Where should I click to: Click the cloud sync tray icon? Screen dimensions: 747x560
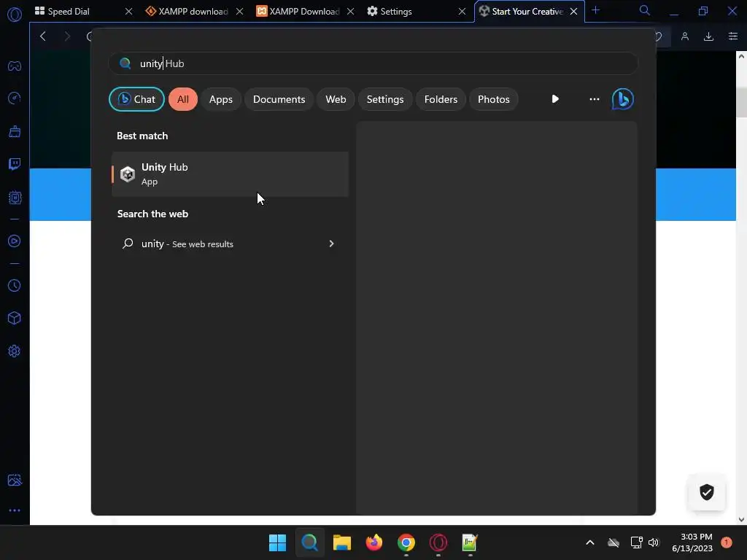click(613, 542)
